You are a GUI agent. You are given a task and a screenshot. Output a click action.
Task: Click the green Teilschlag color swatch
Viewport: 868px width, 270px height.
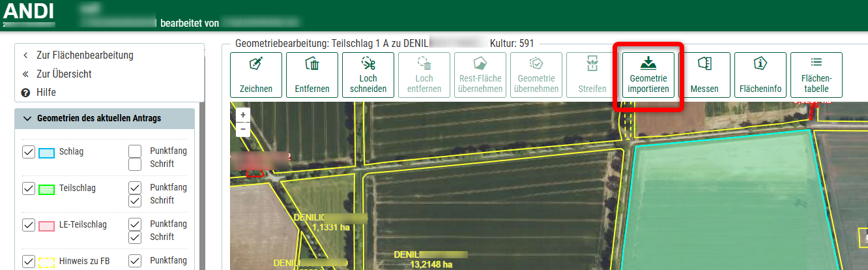tap(46, 190)
